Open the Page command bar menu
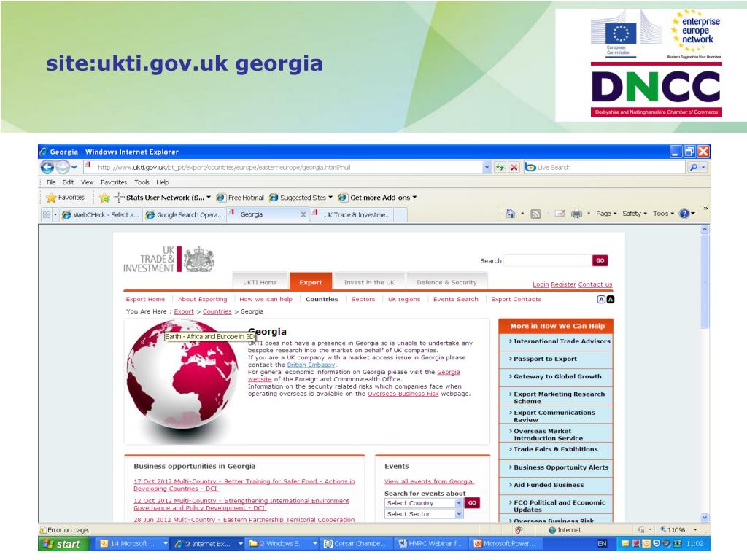 (x=606, y=214)
